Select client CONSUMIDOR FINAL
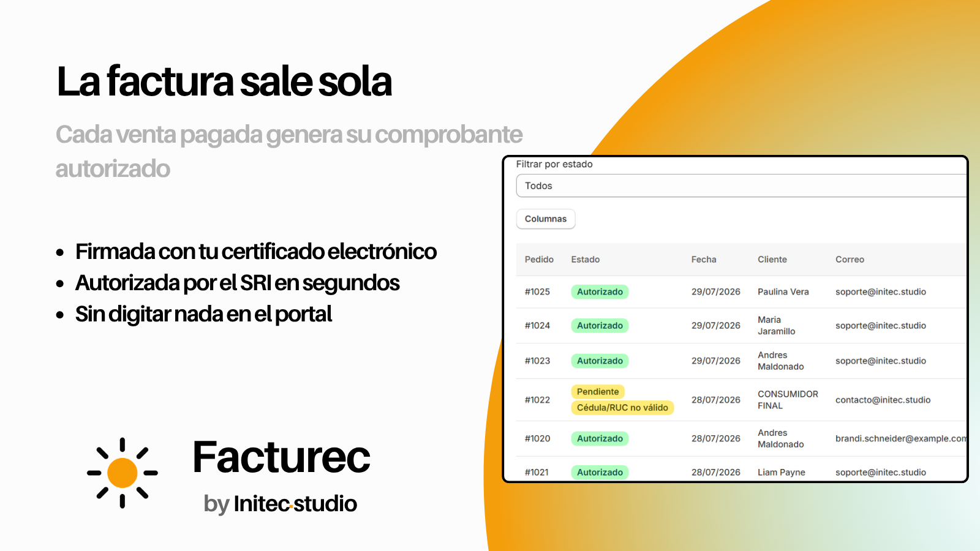Viewport: 980px width, 551px height. pos(788,400)
